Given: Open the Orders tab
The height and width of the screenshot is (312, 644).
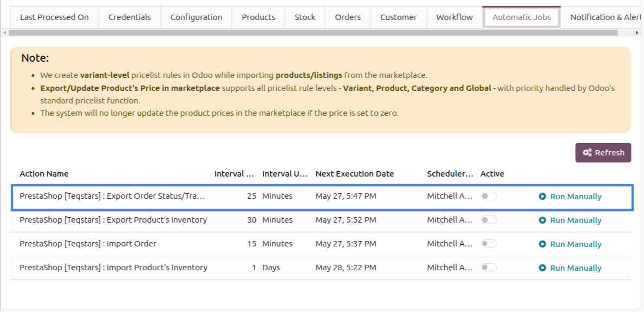Looking at the screenshot, I should (x=348, y=17).
